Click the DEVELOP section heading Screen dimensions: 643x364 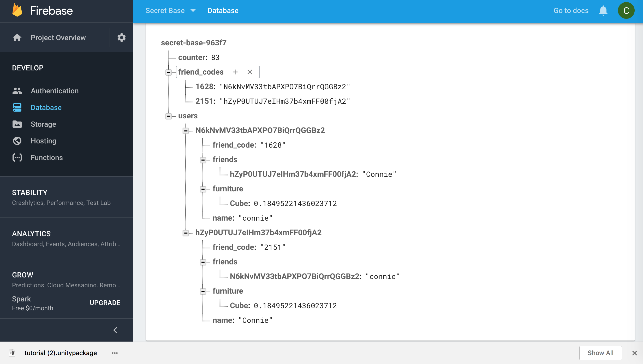tap(28, 68)
